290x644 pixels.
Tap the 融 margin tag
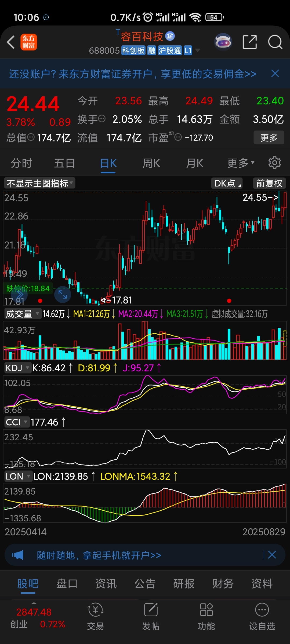click(x=152, y=50)
